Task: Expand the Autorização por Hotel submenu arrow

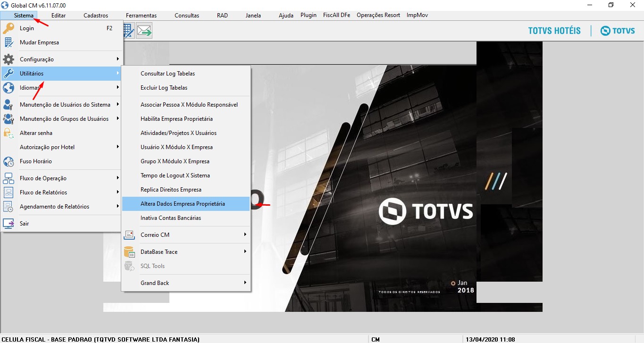Action: (117, 147)
